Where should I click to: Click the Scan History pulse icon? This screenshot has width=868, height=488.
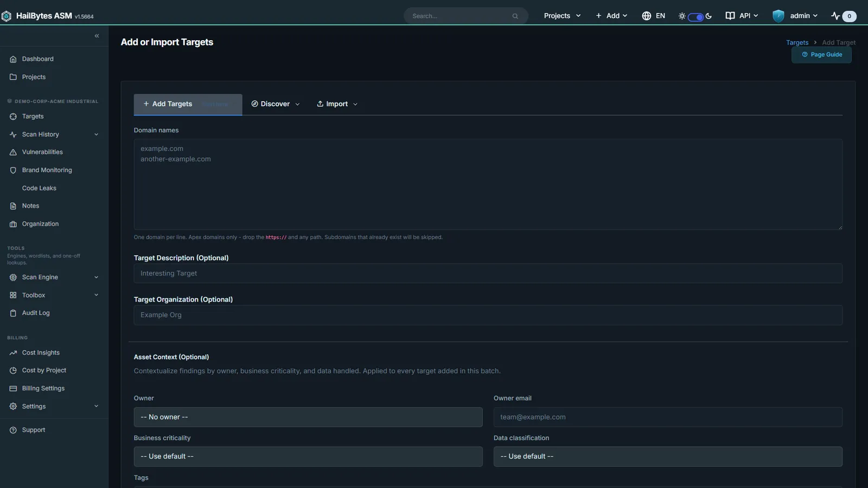pos(13,134)
